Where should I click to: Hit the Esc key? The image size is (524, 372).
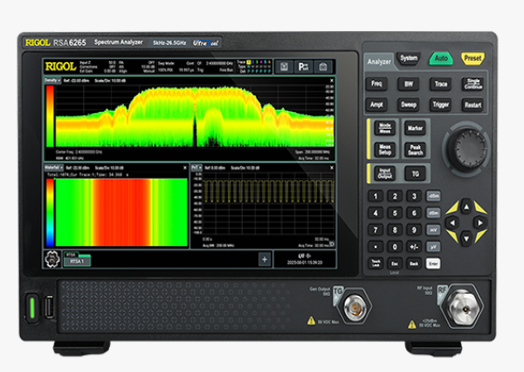coord(395,263)
